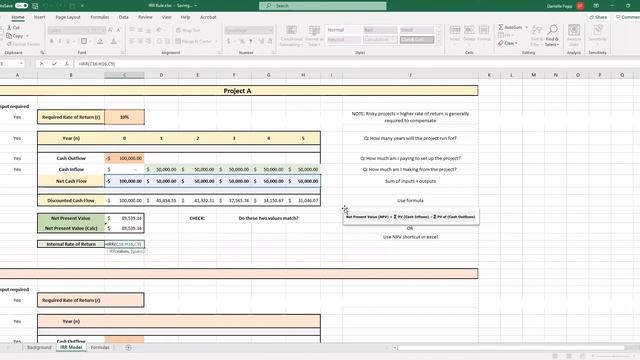Image resolution: width=640 pixels, height=360 pixels.
Task: Open the Copy options dropdown arrow
Action: [x=27, y=36]
